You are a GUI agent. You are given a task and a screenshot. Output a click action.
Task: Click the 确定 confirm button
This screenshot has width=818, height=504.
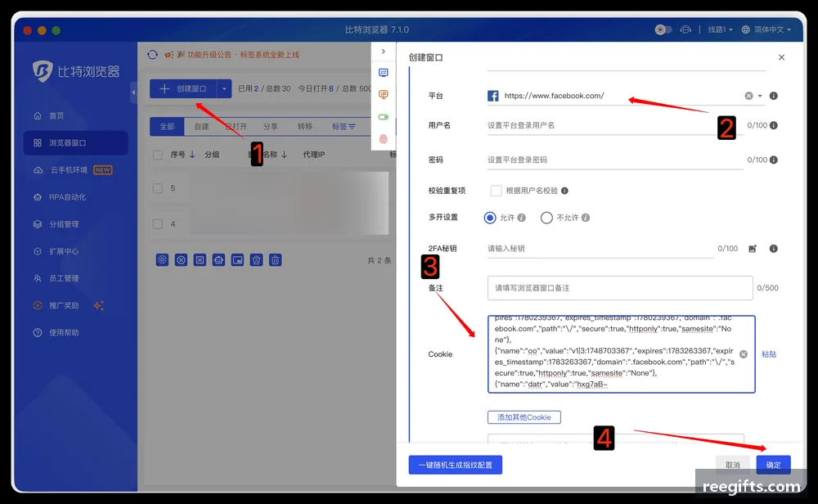(773, 465)
